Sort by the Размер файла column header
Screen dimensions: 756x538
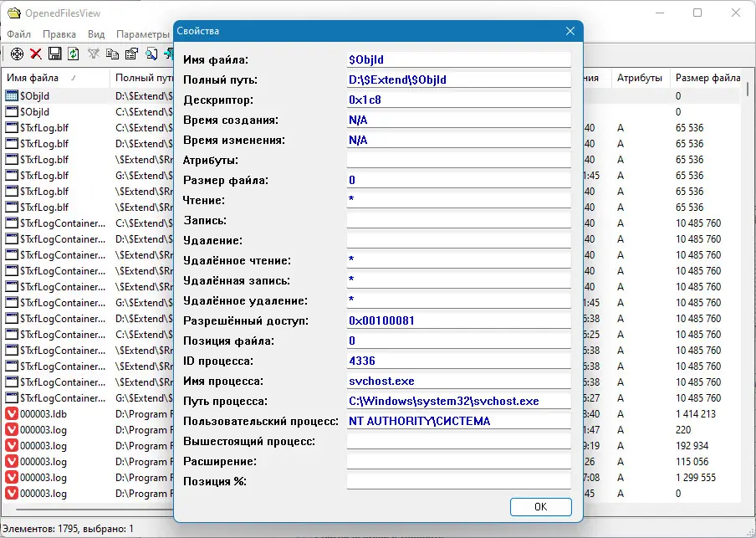coord(707,78)
